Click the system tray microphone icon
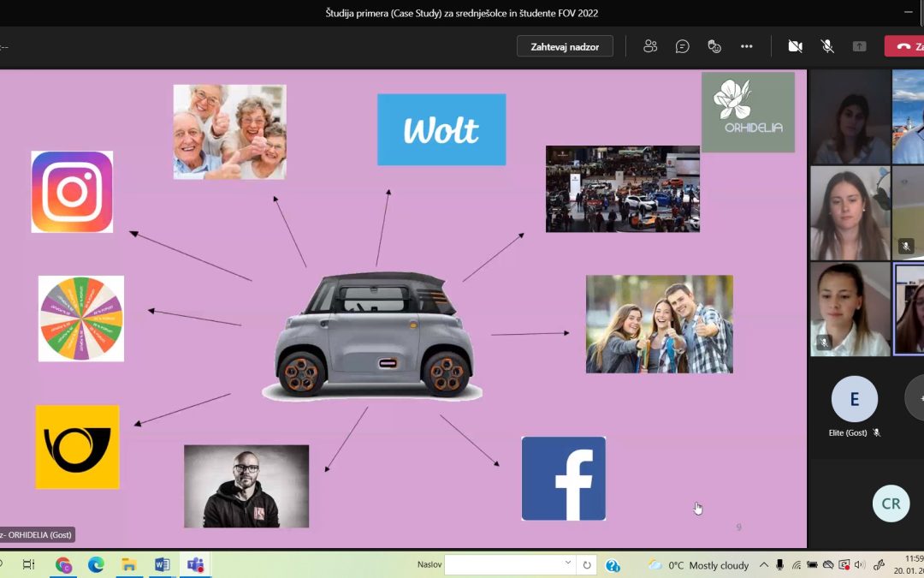 [779, 565]
